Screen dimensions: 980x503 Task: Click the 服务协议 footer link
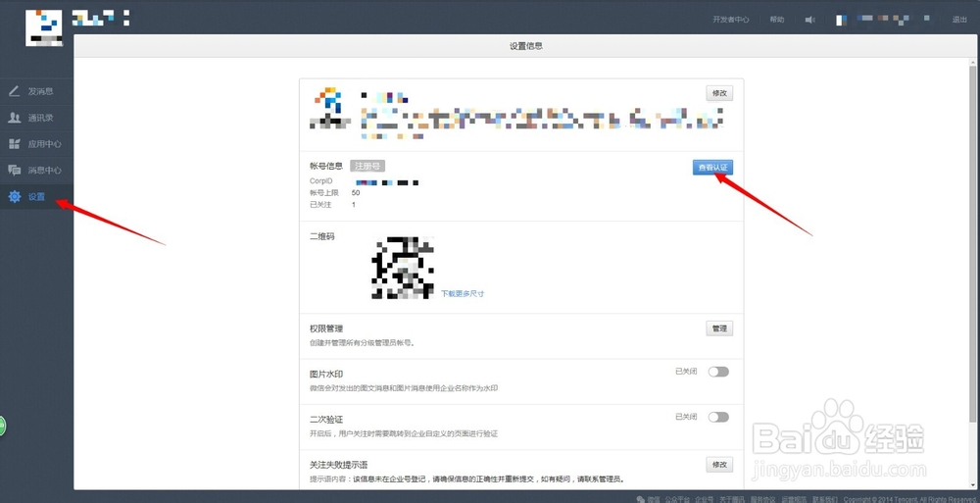(761, 499)
